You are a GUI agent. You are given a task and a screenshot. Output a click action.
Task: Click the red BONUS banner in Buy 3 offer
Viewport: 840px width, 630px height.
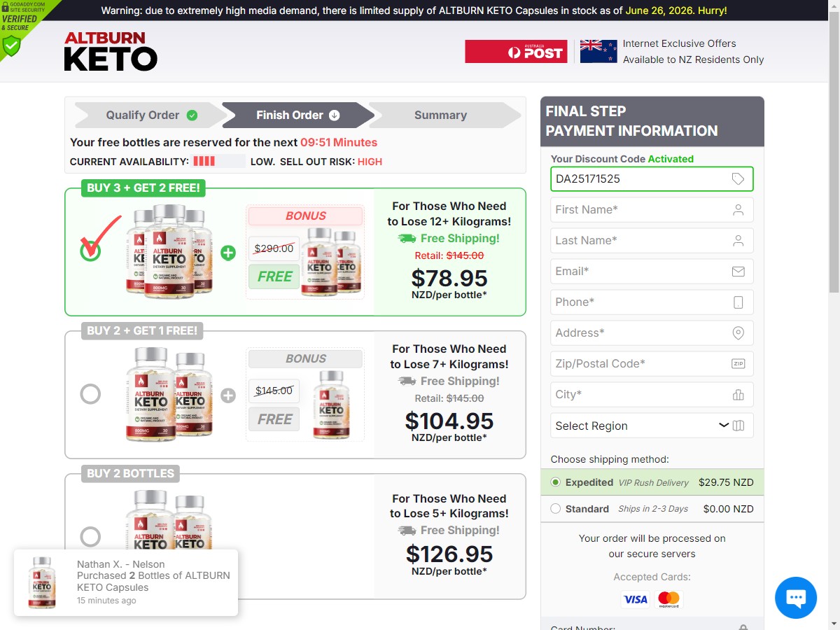point(305,216)
